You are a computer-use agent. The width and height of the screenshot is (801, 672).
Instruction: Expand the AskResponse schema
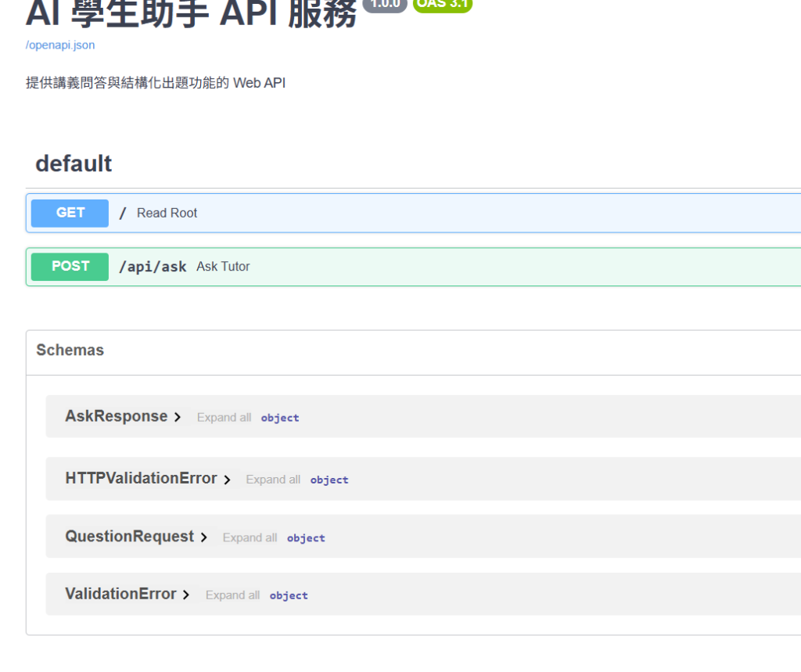click(117, 416)
